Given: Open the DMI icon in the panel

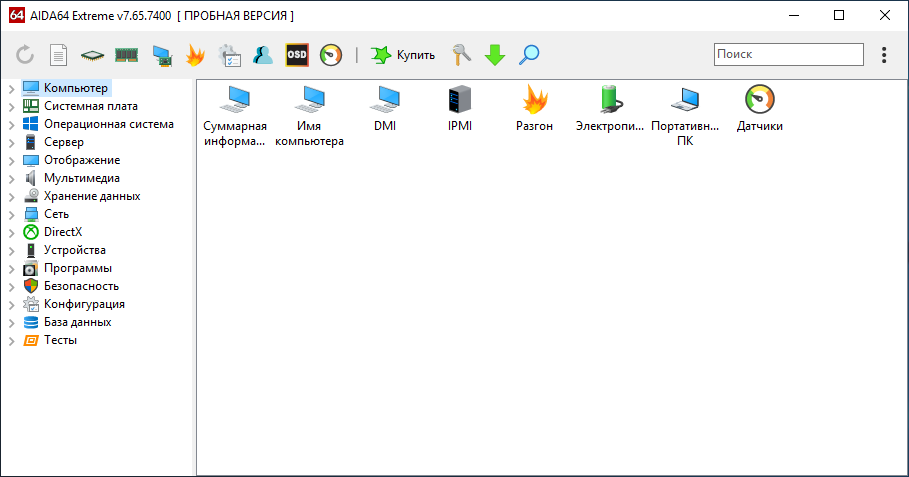Looking at the screenshot, I should pos(385,109).
